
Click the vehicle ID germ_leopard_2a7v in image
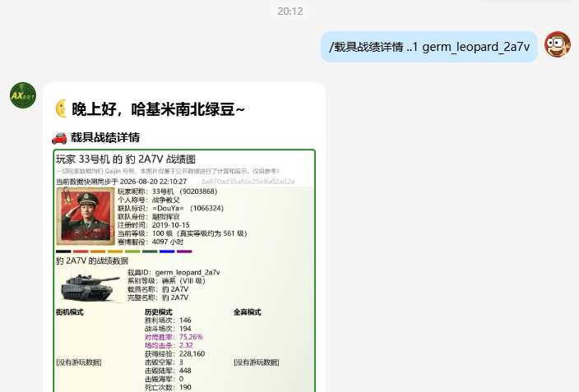[x=188, y=272]
